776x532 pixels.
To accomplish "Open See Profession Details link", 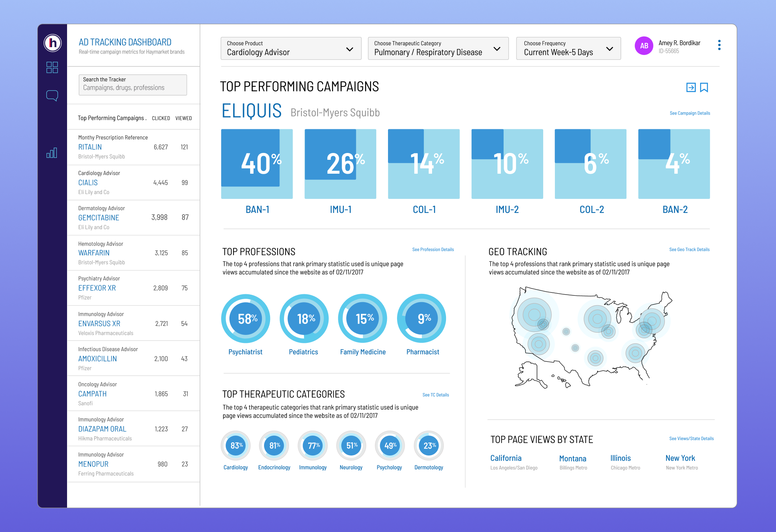I will (x=433, y=249).
